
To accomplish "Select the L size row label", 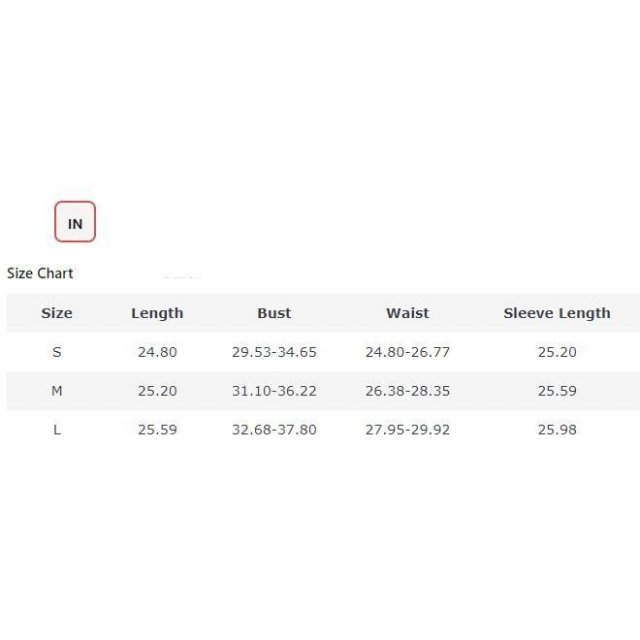I will click(x=57, y=430).
